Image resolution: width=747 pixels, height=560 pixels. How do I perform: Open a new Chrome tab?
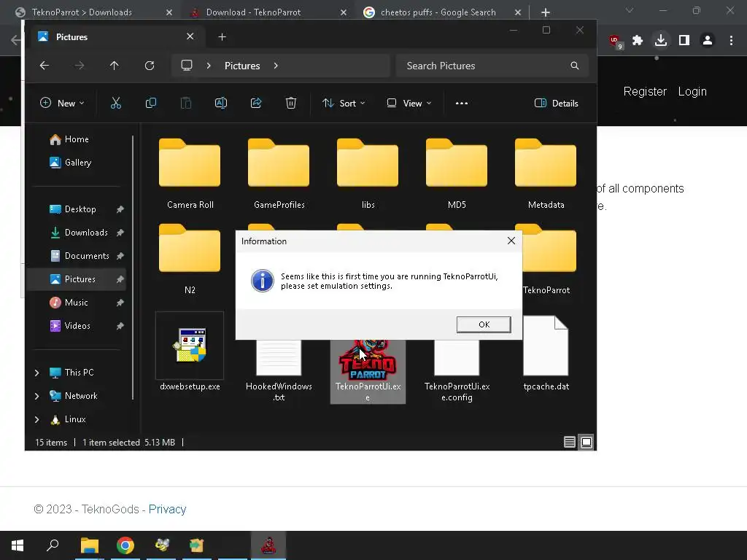pyautogui.click(x=546, y=12)
